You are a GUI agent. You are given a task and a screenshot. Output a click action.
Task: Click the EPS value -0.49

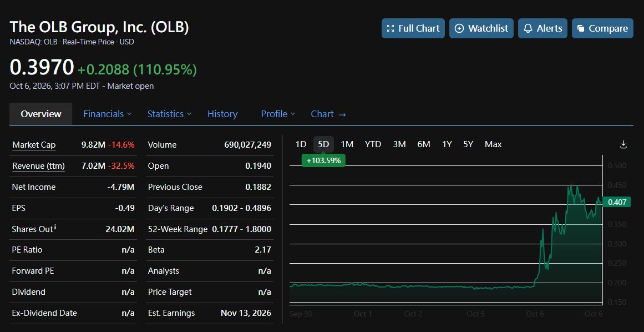pos(125,208)
